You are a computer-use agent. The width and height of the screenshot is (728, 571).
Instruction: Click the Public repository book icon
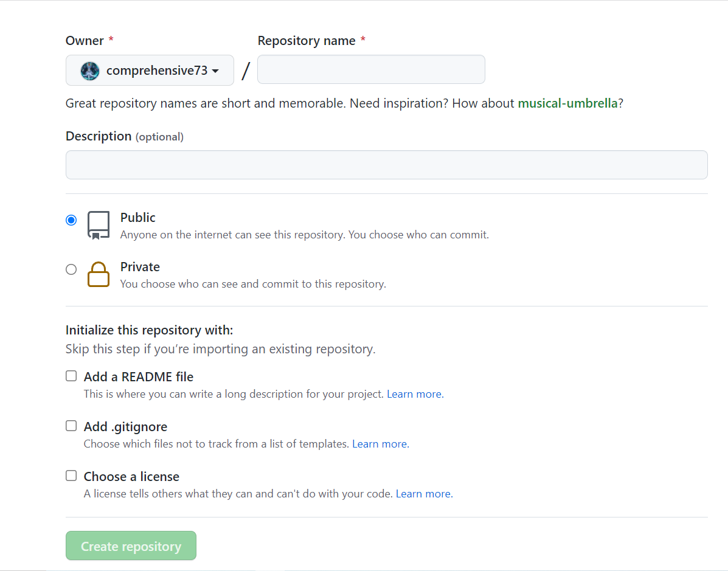(99, 225)
